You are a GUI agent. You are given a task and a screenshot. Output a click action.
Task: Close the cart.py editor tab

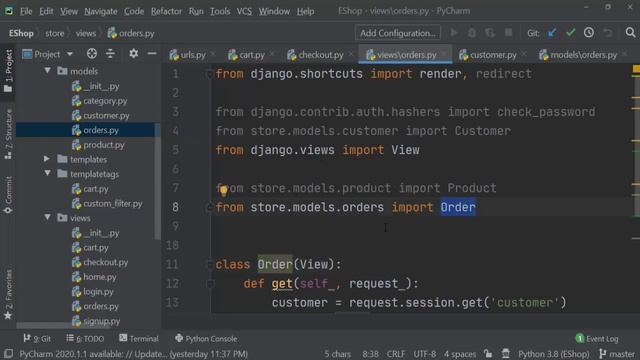272,54
